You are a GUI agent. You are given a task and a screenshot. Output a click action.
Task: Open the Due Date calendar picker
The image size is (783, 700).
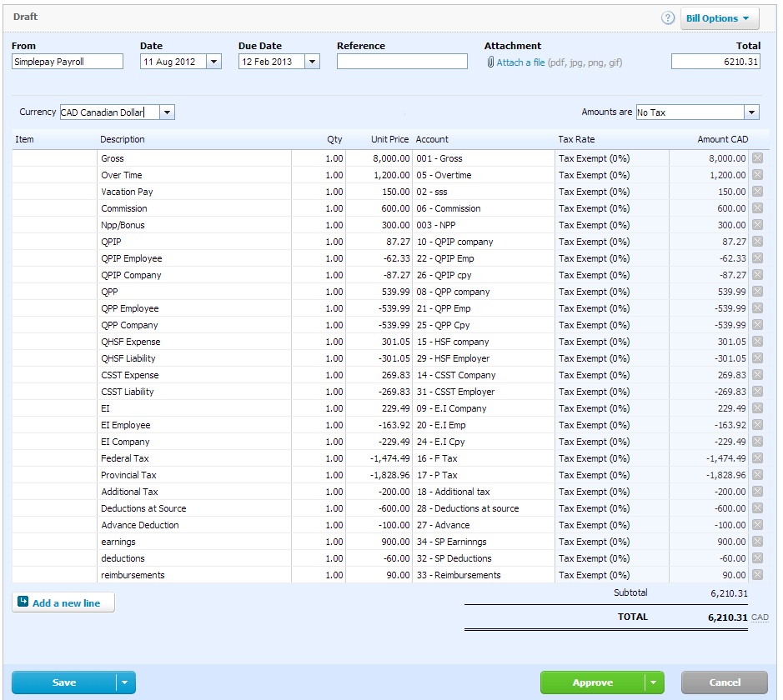click(x=312, y=62)
